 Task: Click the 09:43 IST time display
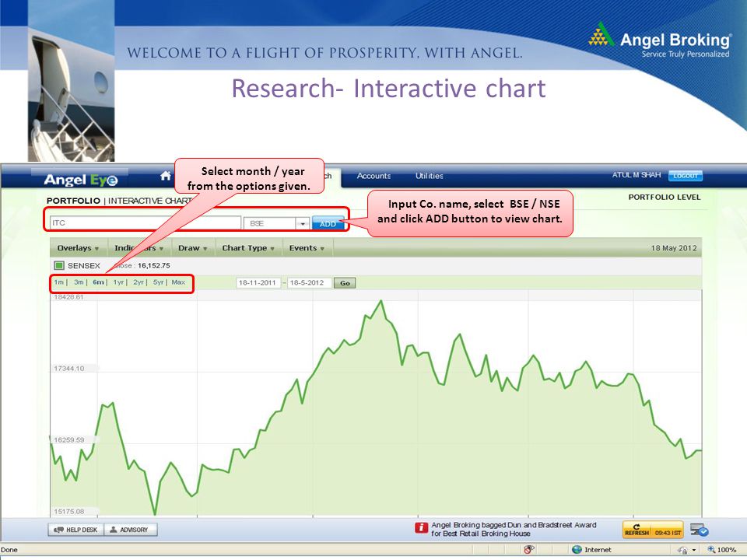coord(668,533)
